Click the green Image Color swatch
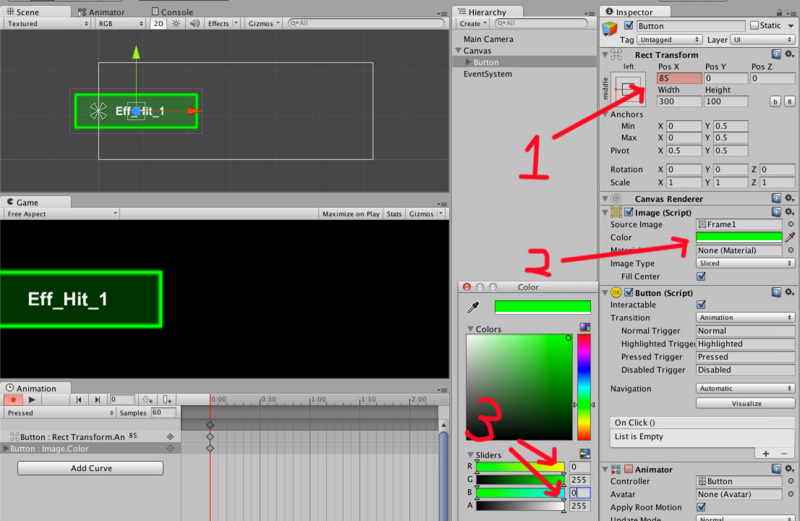The image size is (800, 521). pos(739,237)
